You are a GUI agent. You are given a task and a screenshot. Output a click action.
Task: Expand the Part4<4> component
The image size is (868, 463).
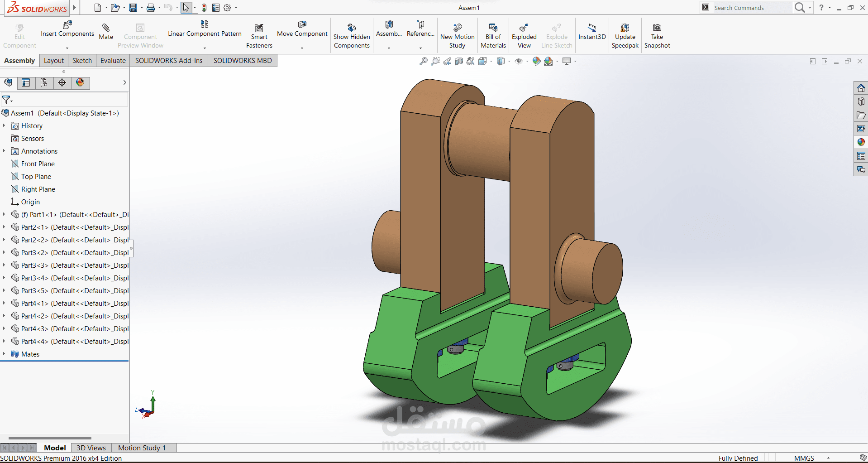(x=4, y=341)
